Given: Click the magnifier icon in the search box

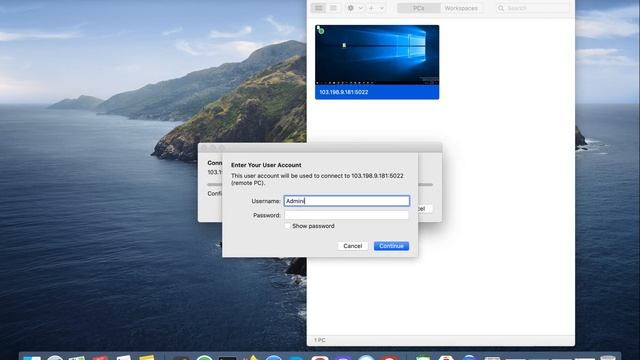Looking at the screenshot, I should pyautogui.click(x=501, y=8).
